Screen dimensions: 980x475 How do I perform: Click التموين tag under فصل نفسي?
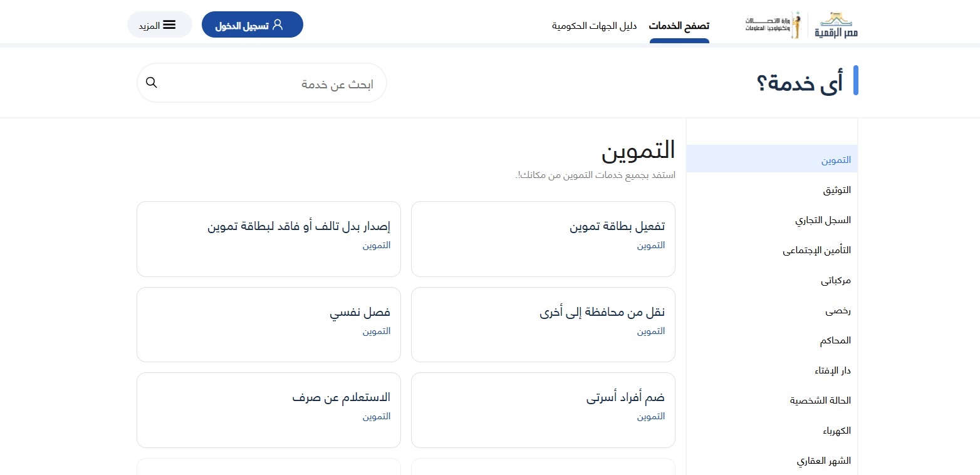pos(377,331)
